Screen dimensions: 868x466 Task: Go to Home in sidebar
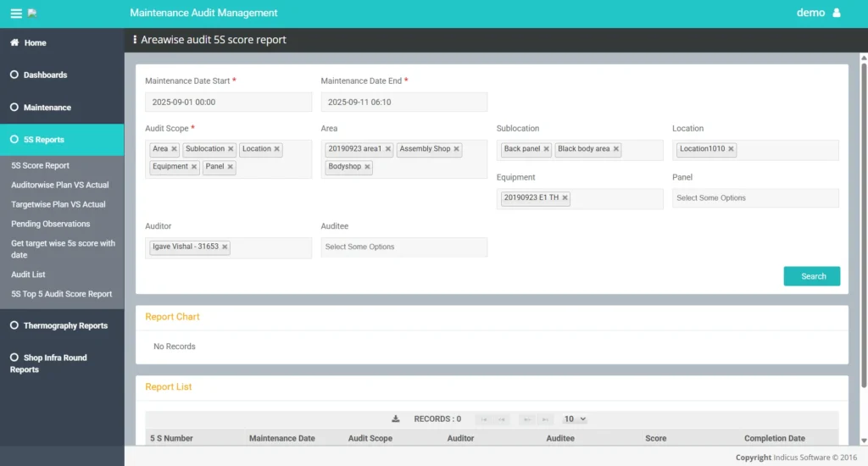coord(62,42)
